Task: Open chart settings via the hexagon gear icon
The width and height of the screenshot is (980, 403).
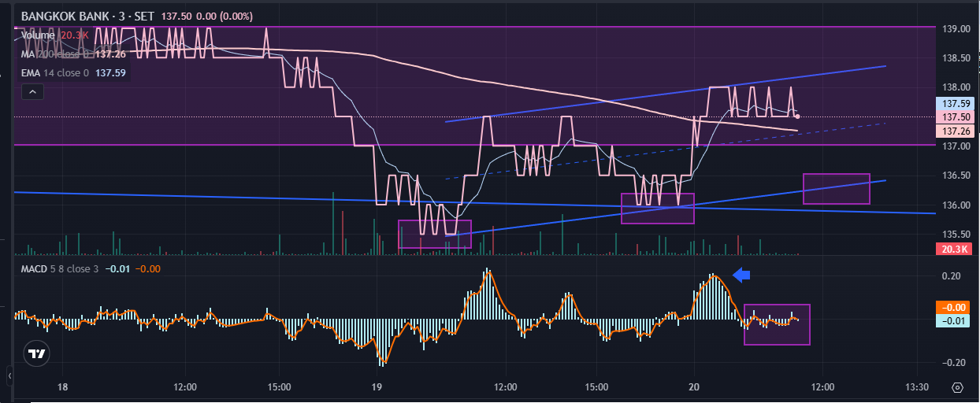Action: pyautogui.click(x=957, y=387)
